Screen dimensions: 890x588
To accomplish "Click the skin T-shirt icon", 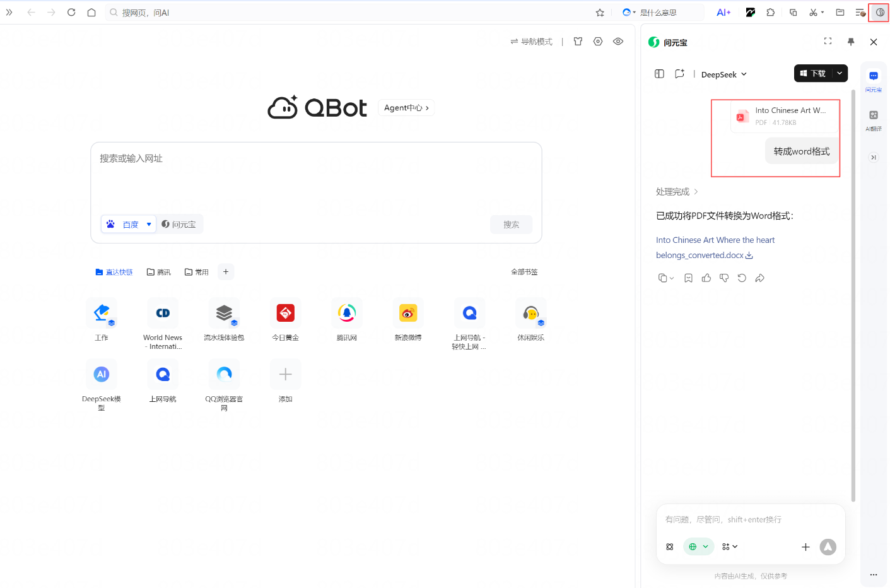I will (x=578, y=42).
